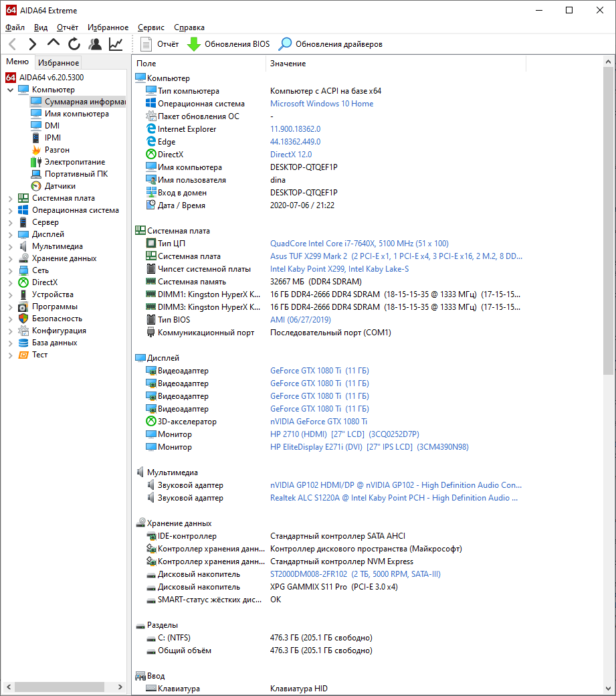Click the Сеть network icon in tree
The height and width of the screenshot is (696, 616).
(x=23, y=270)
